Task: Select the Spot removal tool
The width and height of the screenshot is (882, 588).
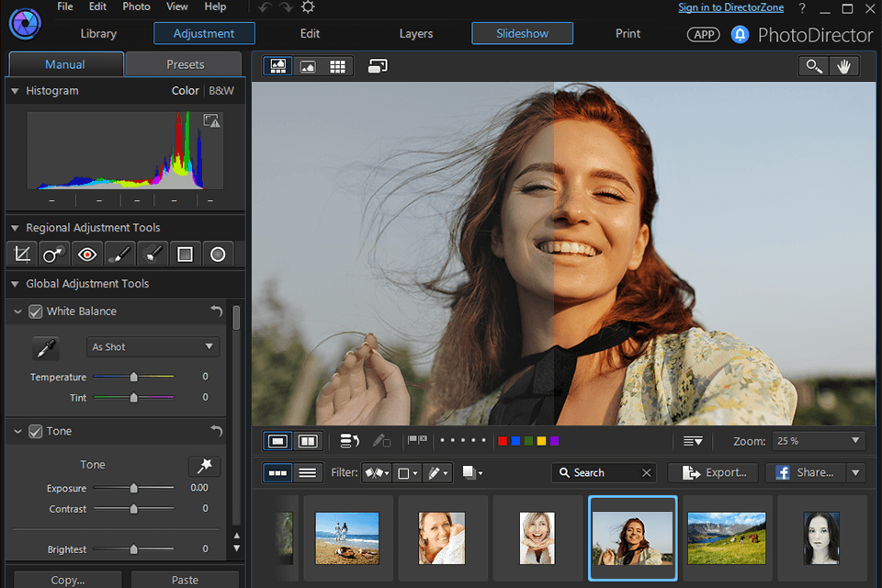Action: 54,254
